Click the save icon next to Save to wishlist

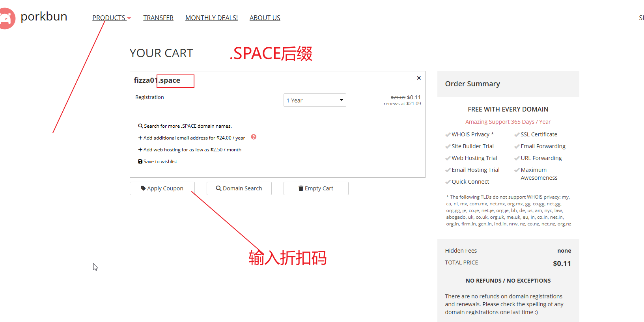coord(140,162)
